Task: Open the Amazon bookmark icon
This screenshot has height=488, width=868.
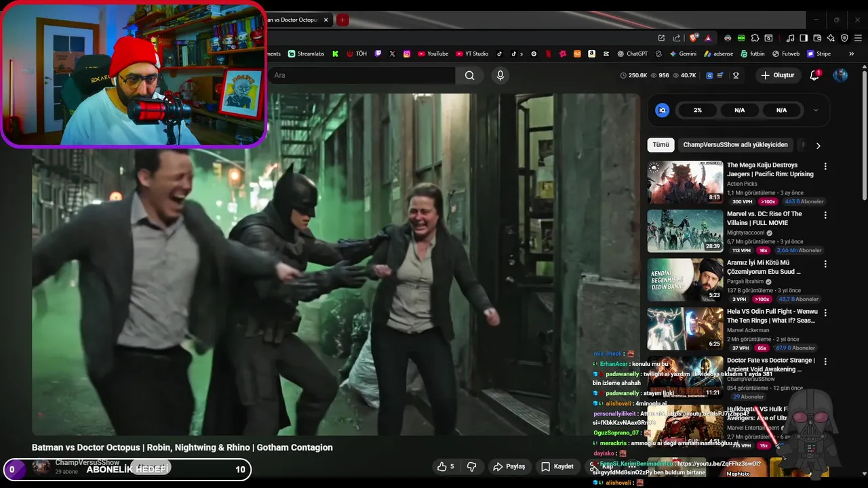Action: [x=592, y=54]
